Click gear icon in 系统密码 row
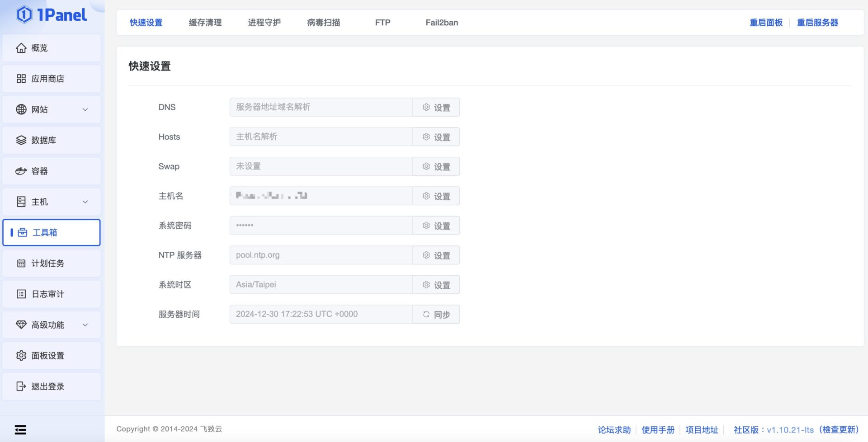Image resolution: width=868 pixels, height=442 pixels. [x=426, y=225]
